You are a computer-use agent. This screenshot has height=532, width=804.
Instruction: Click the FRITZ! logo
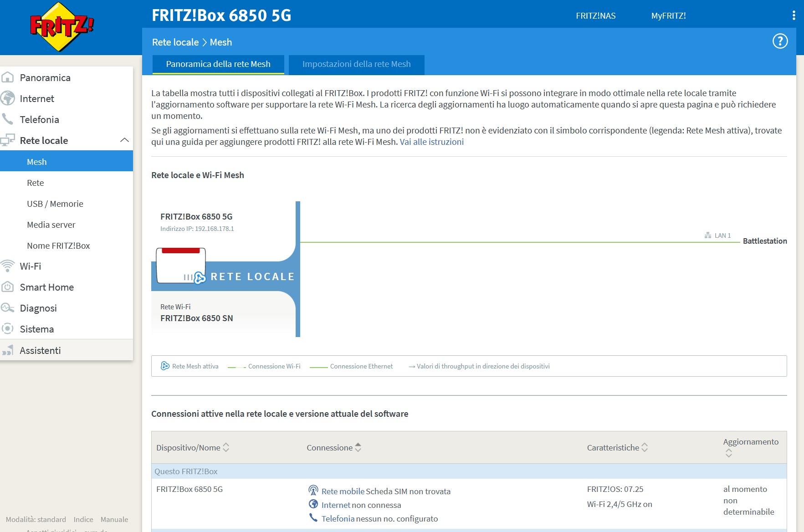pyautogui.click(x=61, y=26)
